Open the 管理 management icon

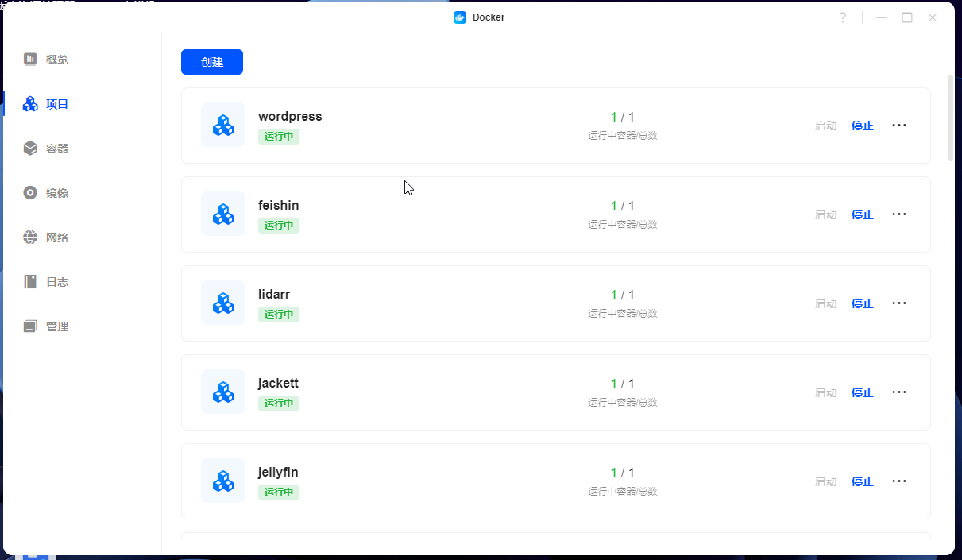(30, 326)
